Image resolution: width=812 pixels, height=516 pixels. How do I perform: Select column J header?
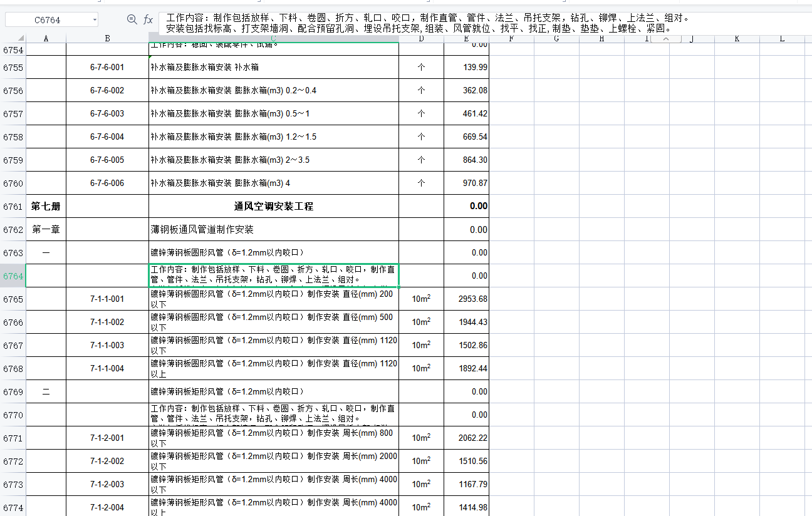(x=692, y=39)
